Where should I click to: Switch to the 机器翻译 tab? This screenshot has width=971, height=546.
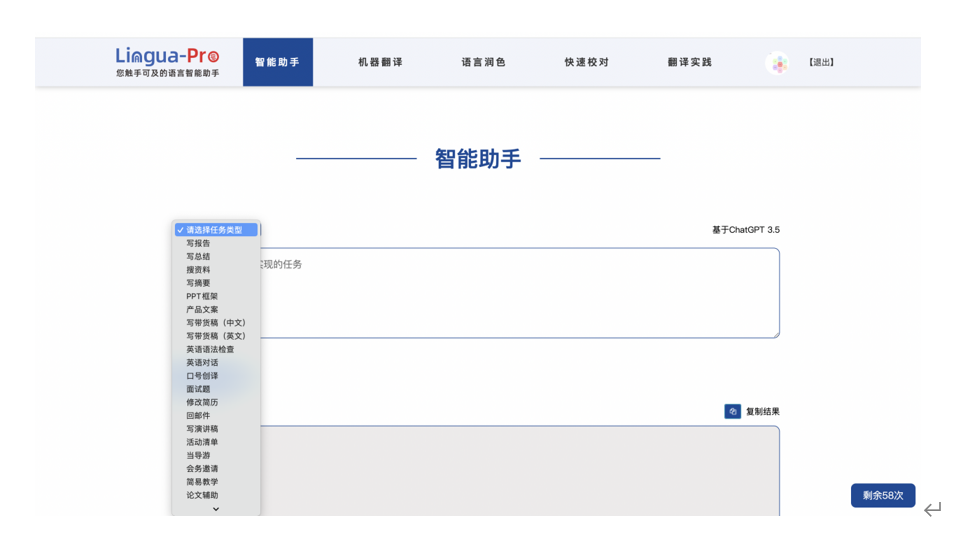[x=380, y=63]
